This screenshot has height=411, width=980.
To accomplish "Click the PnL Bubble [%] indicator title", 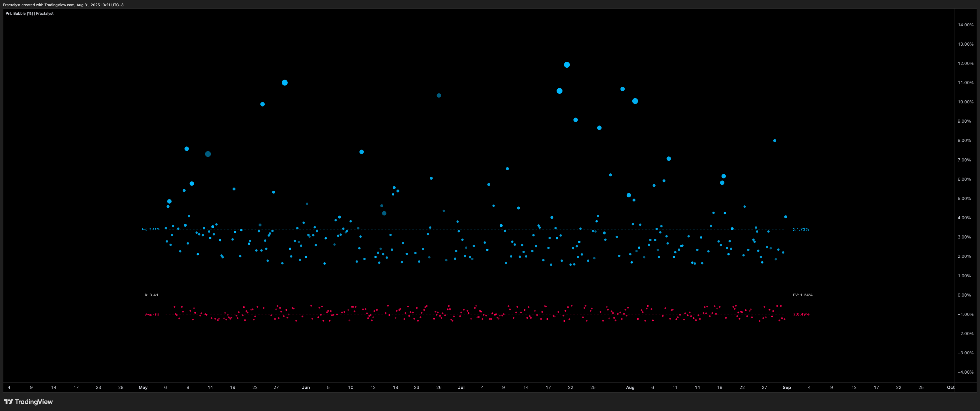I will coord(29,13).
